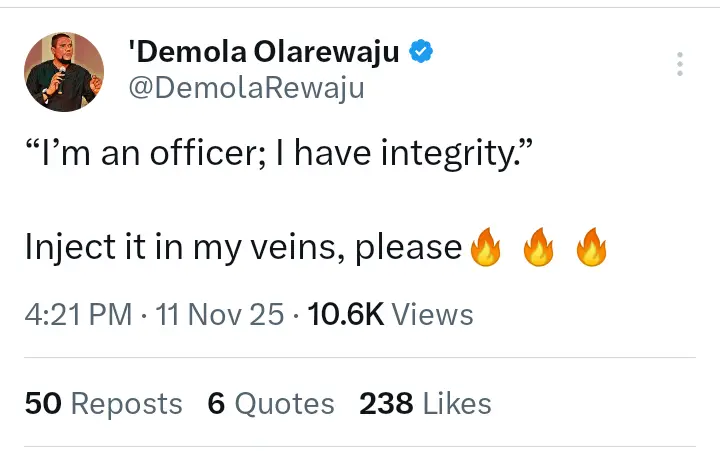Open the three-dot more options menu
Screen dimensions: 720x451
coord(680,64)
